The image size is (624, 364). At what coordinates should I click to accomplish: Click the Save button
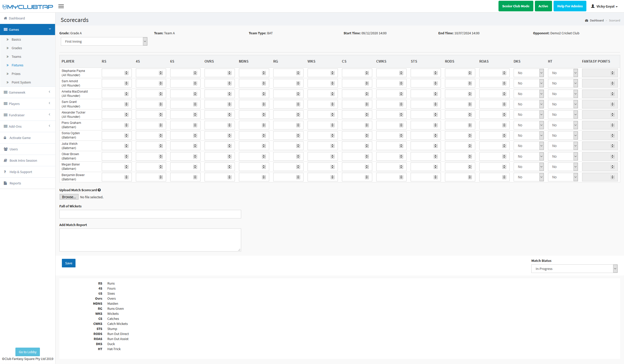(68, 263)
